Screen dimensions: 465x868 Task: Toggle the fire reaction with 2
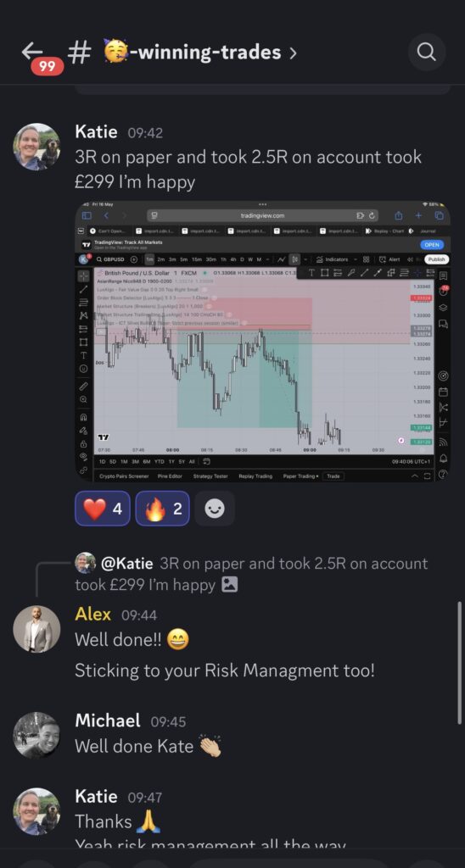click(162, 509)
